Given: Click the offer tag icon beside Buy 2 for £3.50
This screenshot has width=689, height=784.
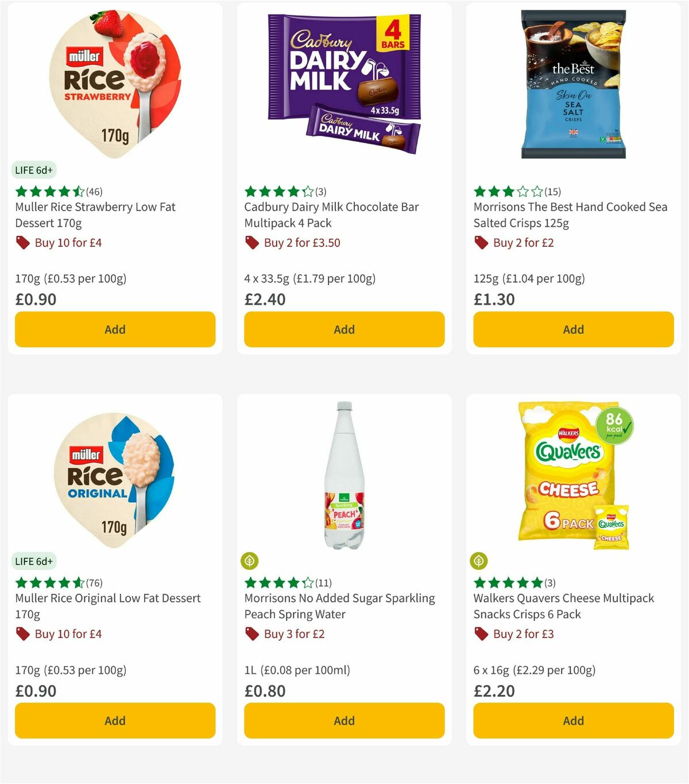Looking at the screenshot, I should (252, 243).
